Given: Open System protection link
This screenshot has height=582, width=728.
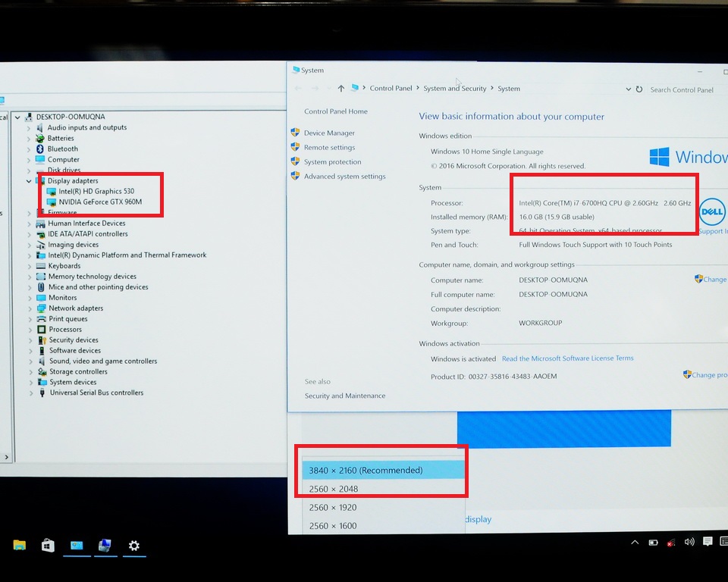Looking at the screenshot, I should (332, 161).
